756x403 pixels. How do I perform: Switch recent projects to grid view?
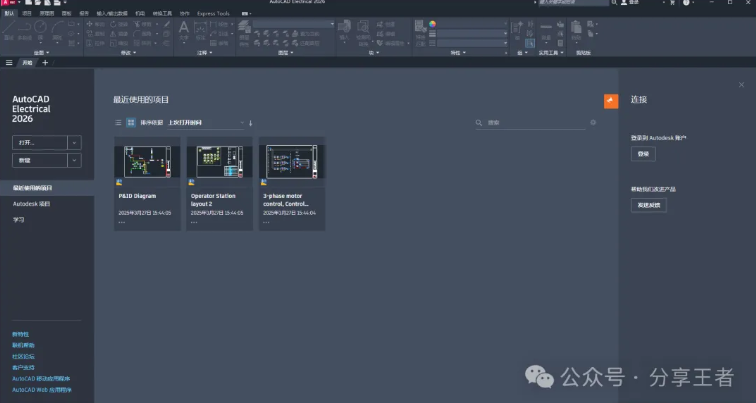pyautogui.click(x=131, y=122)
